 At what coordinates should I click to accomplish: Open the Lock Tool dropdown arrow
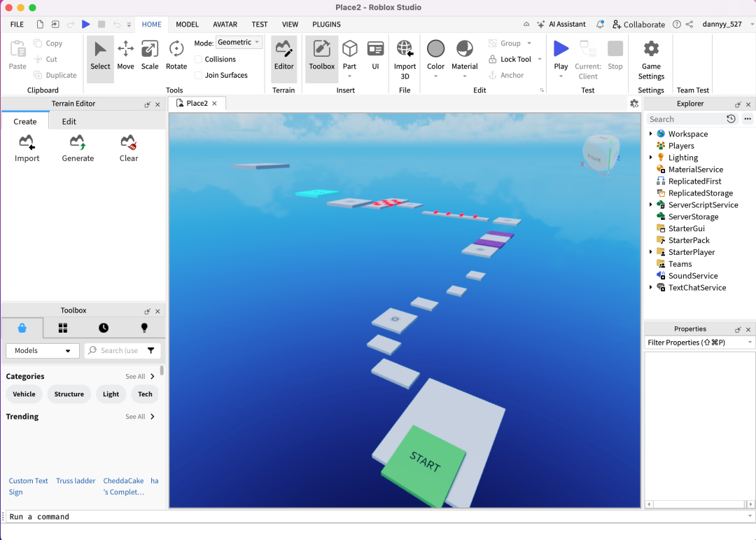tap(540, 59)
